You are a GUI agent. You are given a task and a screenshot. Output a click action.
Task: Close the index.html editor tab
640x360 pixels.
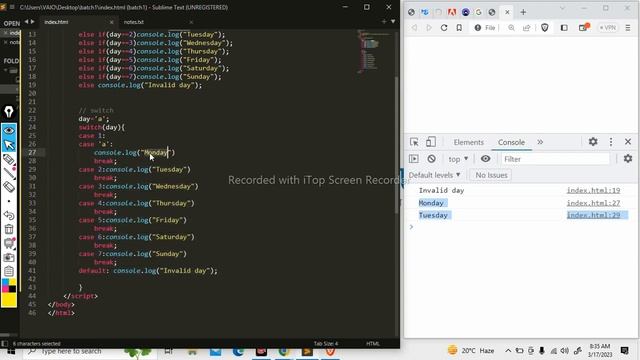(x=111, y=22)
